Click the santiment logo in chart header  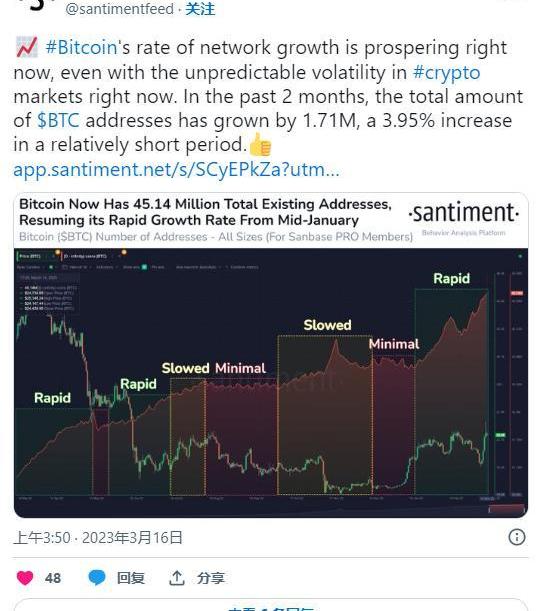pyautogui.click(x=464, y=213)
